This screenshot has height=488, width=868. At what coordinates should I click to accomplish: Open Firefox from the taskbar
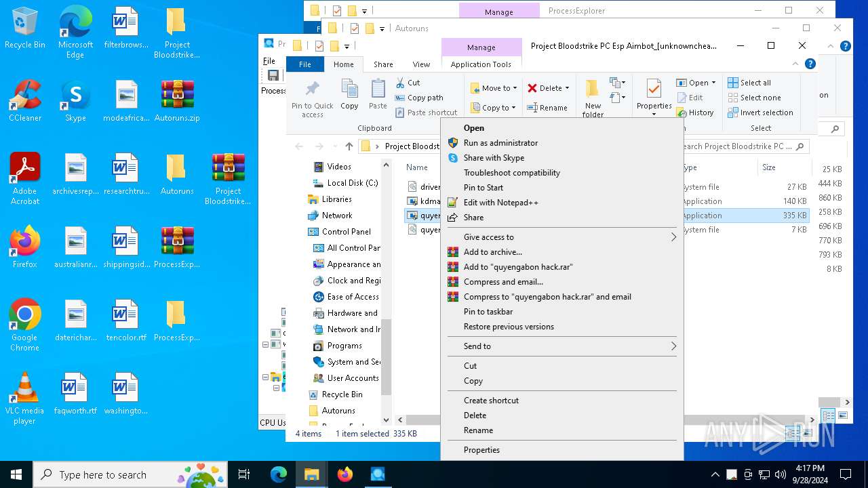coord(344,474)
